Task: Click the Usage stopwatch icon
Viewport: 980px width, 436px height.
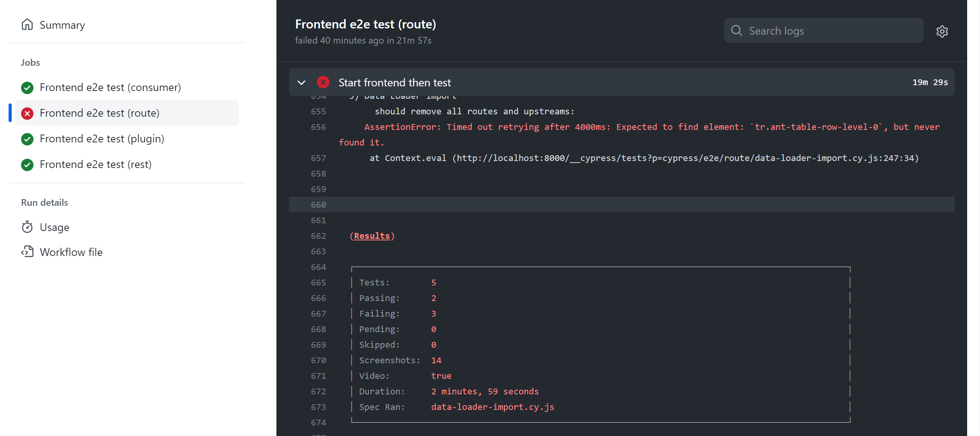Action: 27,227
